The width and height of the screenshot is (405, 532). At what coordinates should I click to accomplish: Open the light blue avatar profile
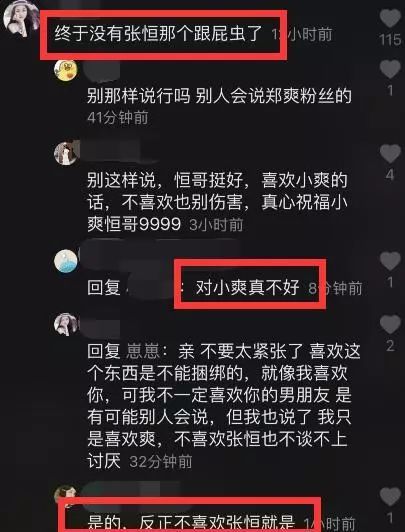coord(66,261)
